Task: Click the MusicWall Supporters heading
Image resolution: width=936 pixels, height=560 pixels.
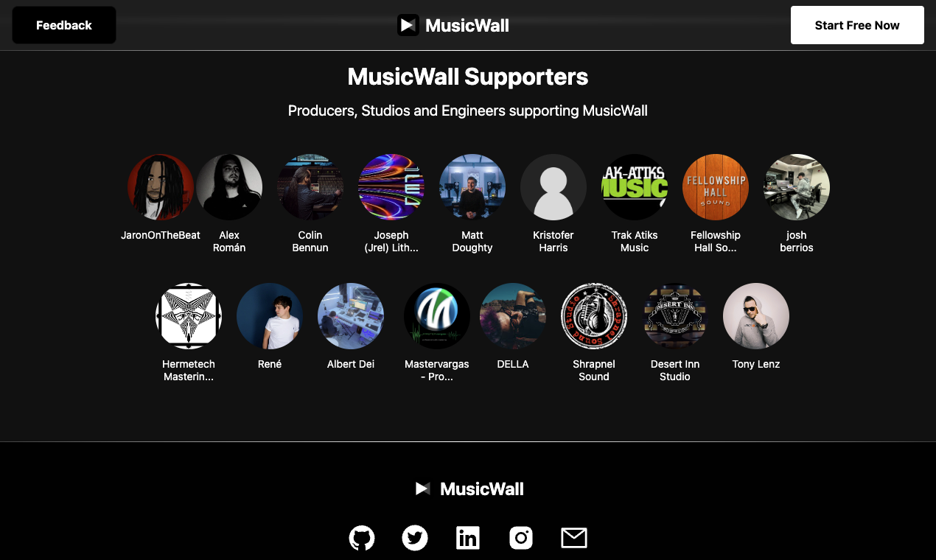Action: click(468, 77)
